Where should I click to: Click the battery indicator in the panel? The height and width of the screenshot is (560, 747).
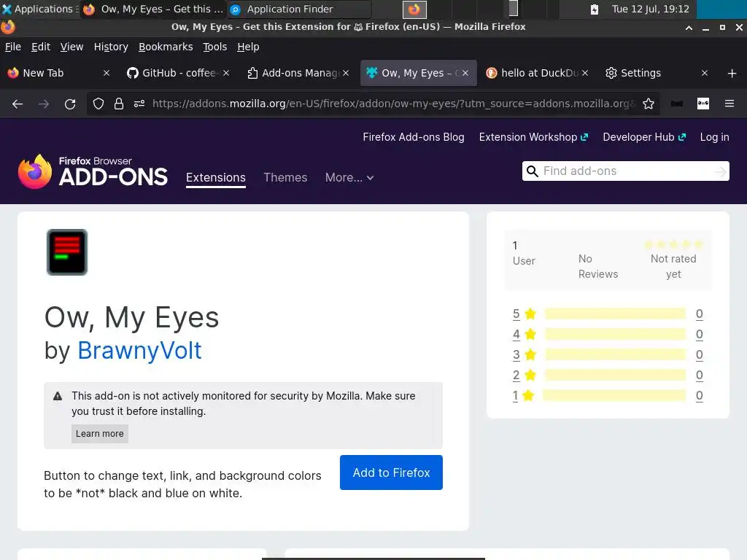(x=594, y=9)
